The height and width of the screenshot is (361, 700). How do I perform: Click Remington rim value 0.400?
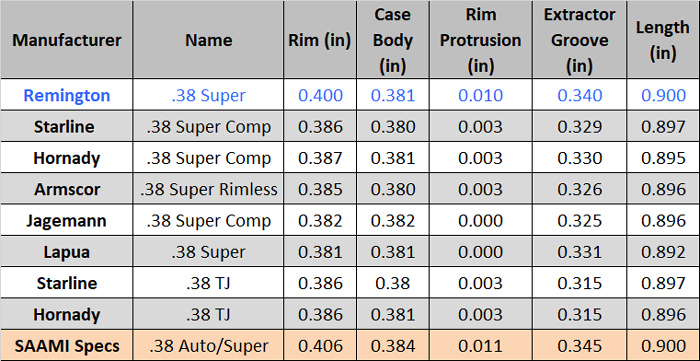pyautogui.click(x=320, y=95)
